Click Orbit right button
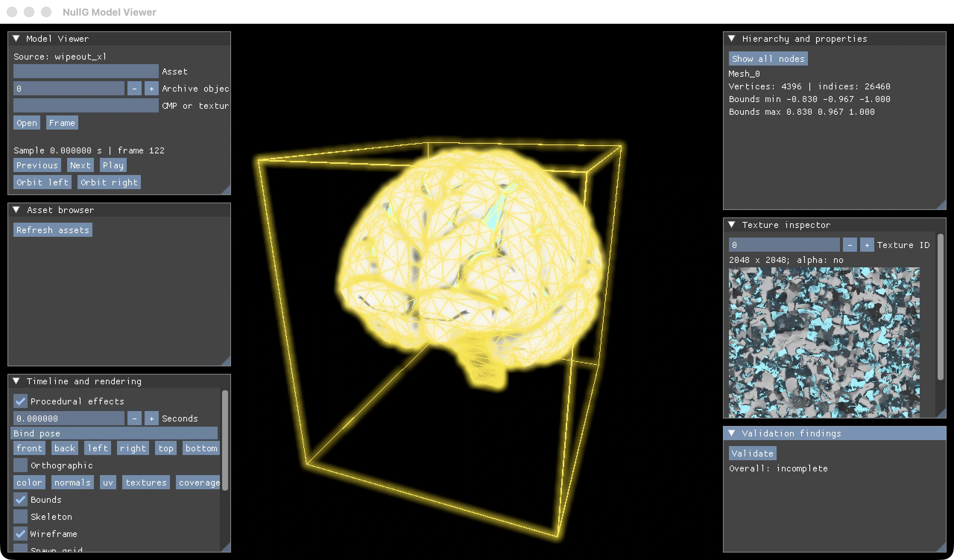 [x=109, y=182]
